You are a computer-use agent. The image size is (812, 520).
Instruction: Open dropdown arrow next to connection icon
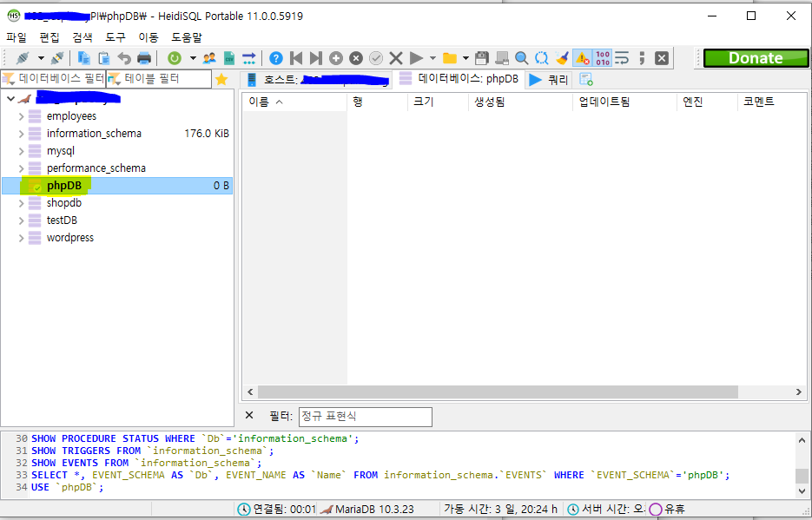pyautogui.click(x=41, y=58)
